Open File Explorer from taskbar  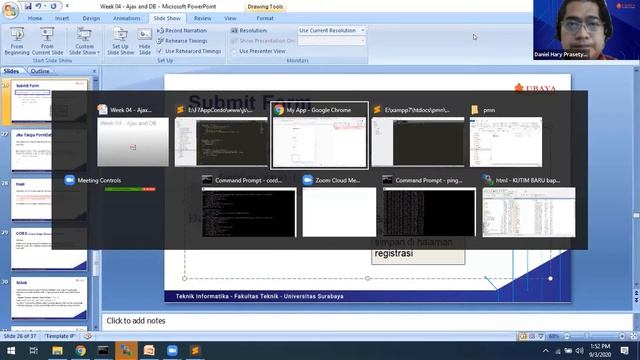[x=57, y=351]
